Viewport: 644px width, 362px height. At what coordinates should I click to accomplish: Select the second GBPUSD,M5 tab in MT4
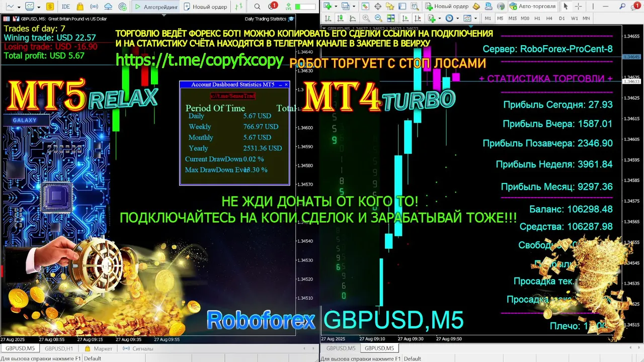379,348
